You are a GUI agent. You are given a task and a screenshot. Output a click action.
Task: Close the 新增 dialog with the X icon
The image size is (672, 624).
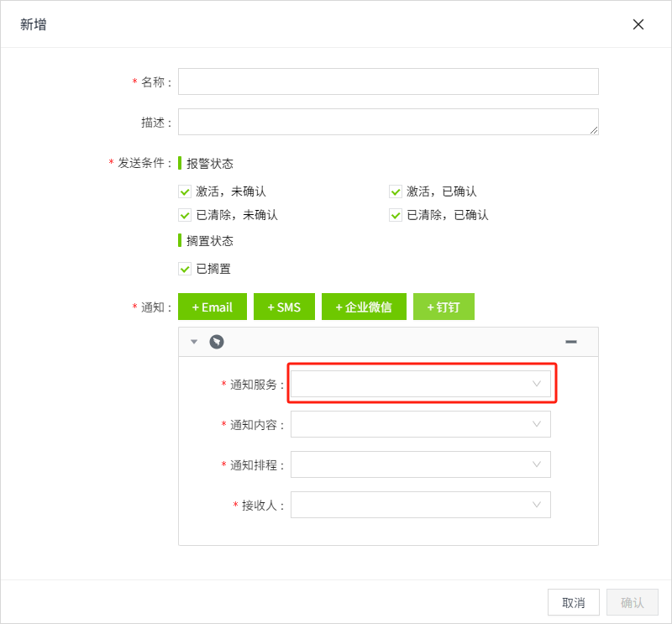(x=638, y=24)
